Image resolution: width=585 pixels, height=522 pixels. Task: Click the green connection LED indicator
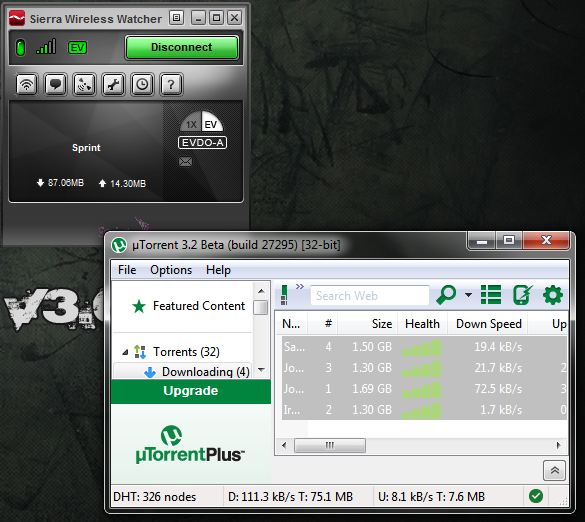21,48
